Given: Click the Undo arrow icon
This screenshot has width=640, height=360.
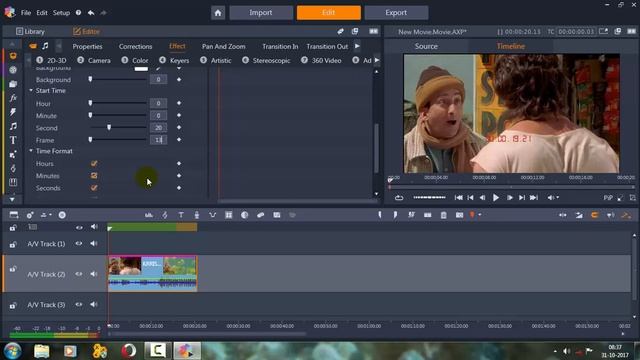Looking at the screenshot, I should pos(91,13).
